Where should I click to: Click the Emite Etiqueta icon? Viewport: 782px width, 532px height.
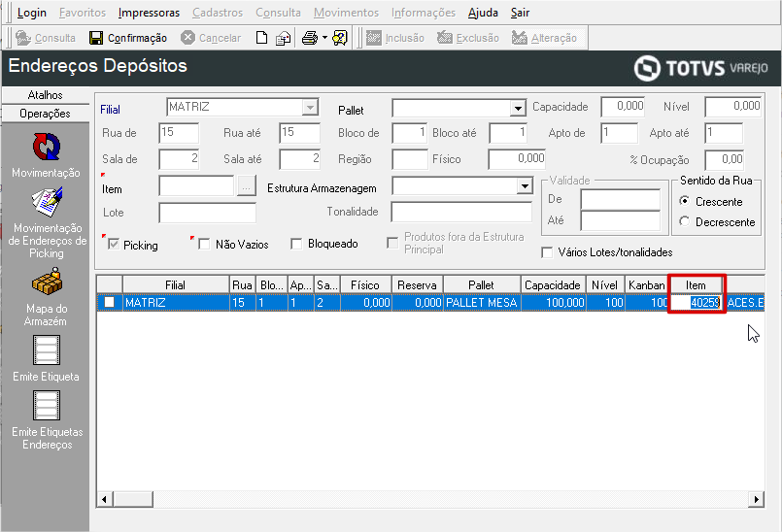point(46,349)
